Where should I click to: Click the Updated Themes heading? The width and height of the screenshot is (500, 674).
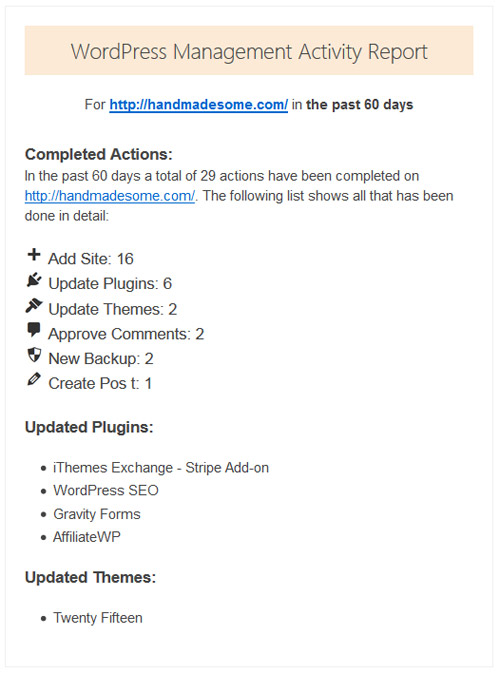pyautogui.click(x=90, y=577)
